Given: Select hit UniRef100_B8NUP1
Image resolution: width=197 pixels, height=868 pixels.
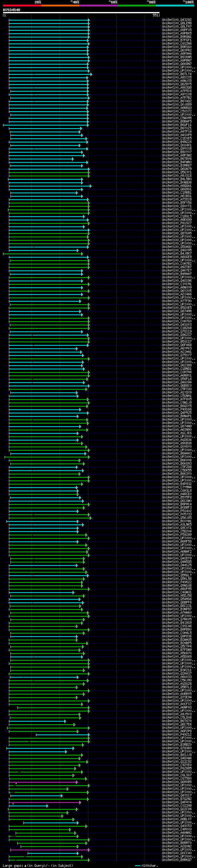Looking at the screenshot, I should pyautogui.click(x=177, y=416).
